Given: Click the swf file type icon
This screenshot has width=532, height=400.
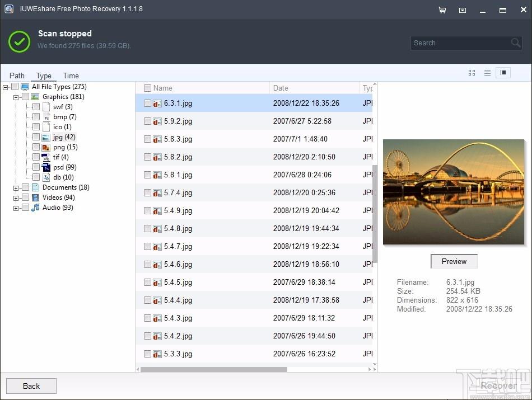Looking at the screenshot, I should coord(46,107).
